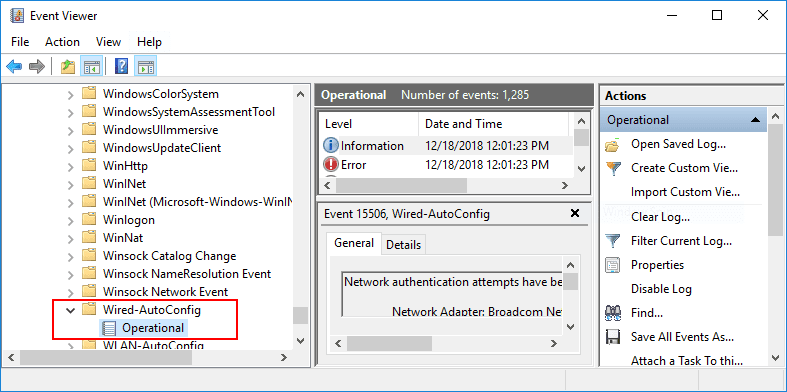The image size is (787, 392).
Task: Click the Forward arrow in the toolbar
Action: [x=37, y=66]
